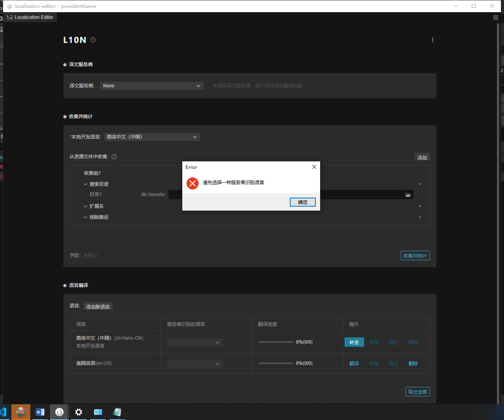
Task: Click the 收集并统计 section heading
Action: [x=81, y=117]
